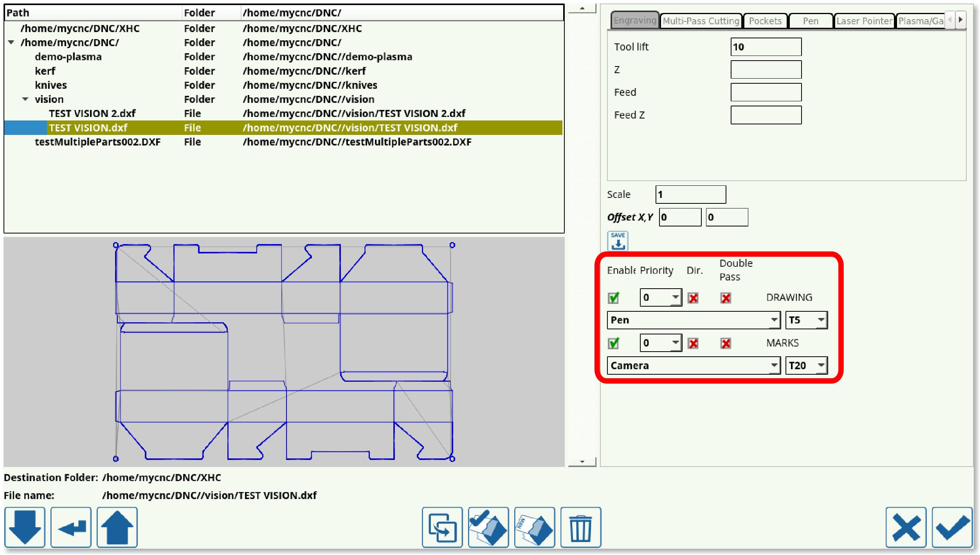980x555 pixels.
Task: Select TEST VISION 2.dxf file
Action: coord(92,113)
